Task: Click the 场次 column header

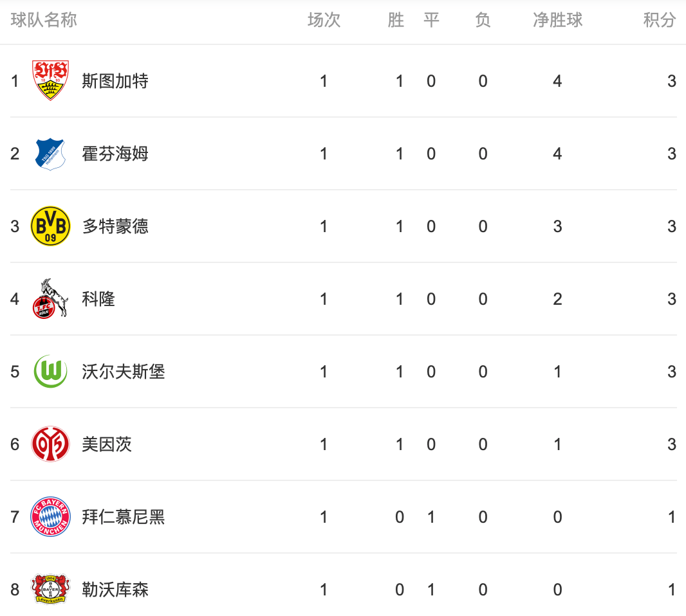Action: click(324, 21)
